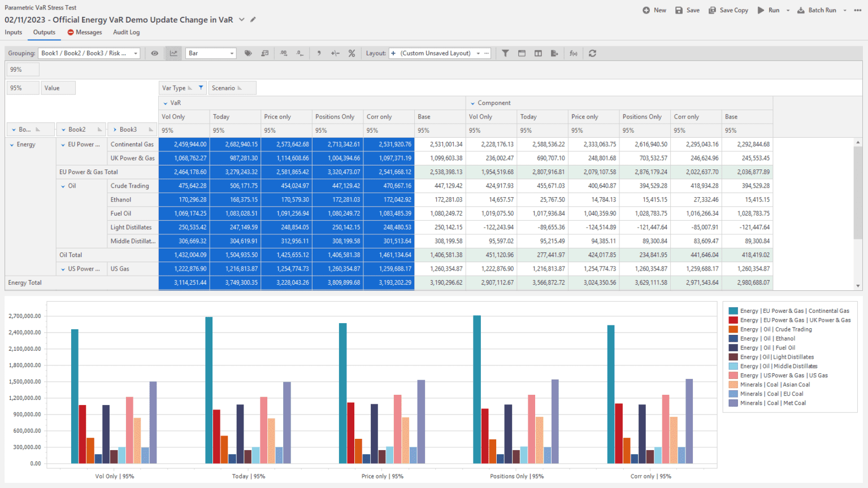The width and height of the screenshot is (868, 488).
Task: Click Continental Gas legend color swatch
Action: click(733, 311)
